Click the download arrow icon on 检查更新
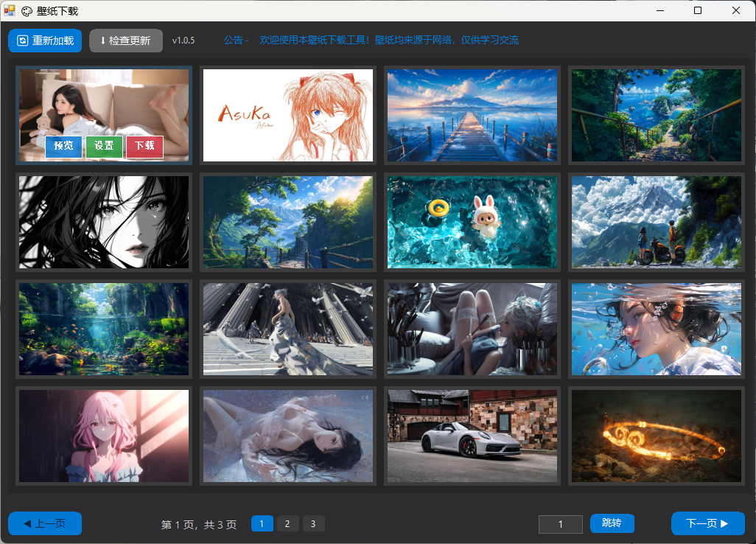This screenshot has height=544, width=756. tap(102, 41)
